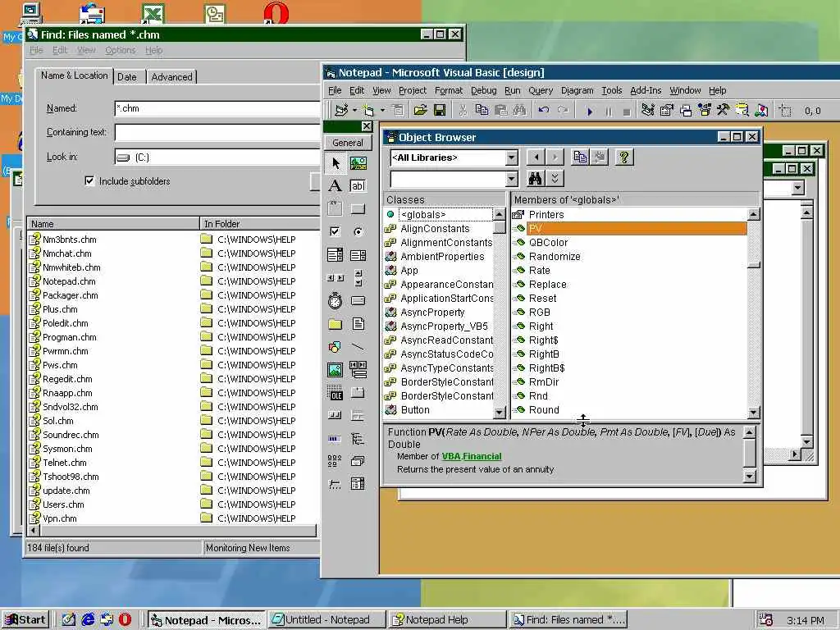Screen dimensions: 840x630
Task: Open the All Libraries dropdown
Action: (x=512, y=157)
